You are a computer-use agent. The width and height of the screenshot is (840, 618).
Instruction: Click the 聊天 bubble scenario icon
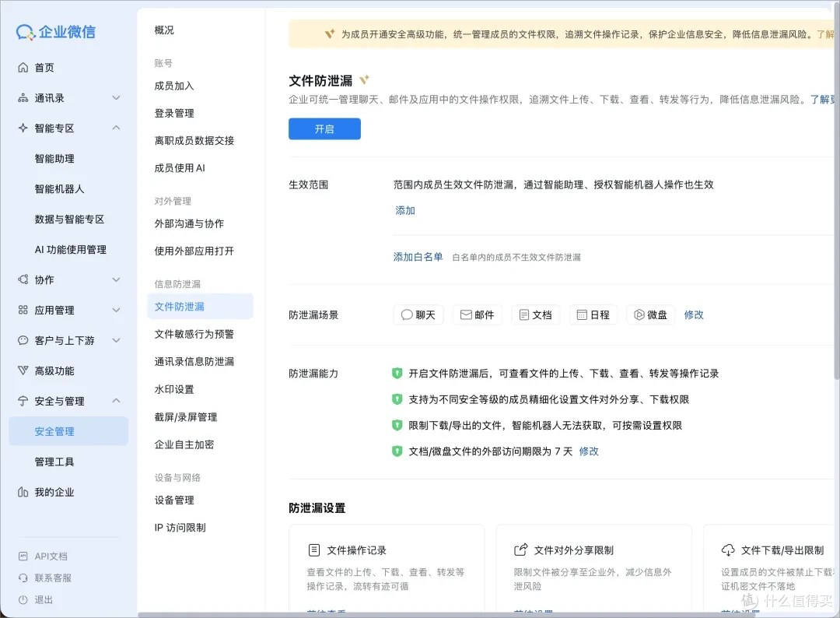pos(407,315)
